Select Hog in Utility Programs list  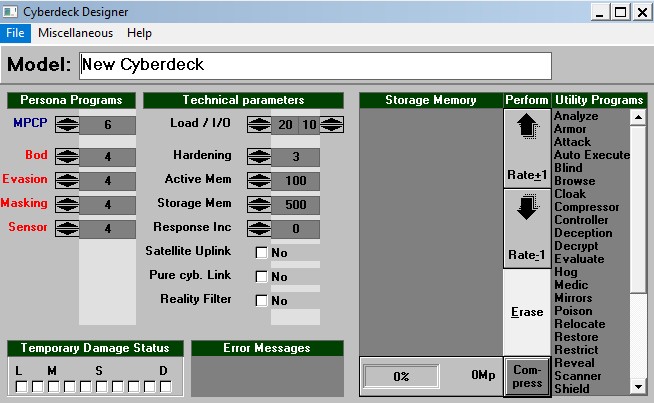coord(566,272)
